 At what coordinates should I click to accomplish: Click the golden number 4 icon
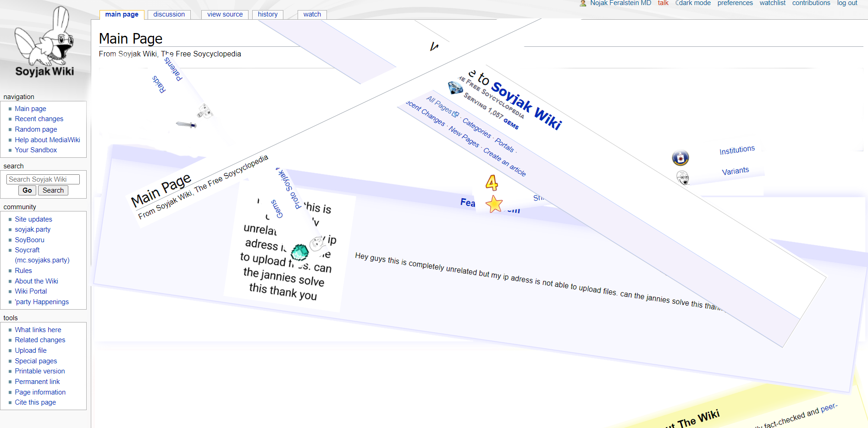(492, 183)
